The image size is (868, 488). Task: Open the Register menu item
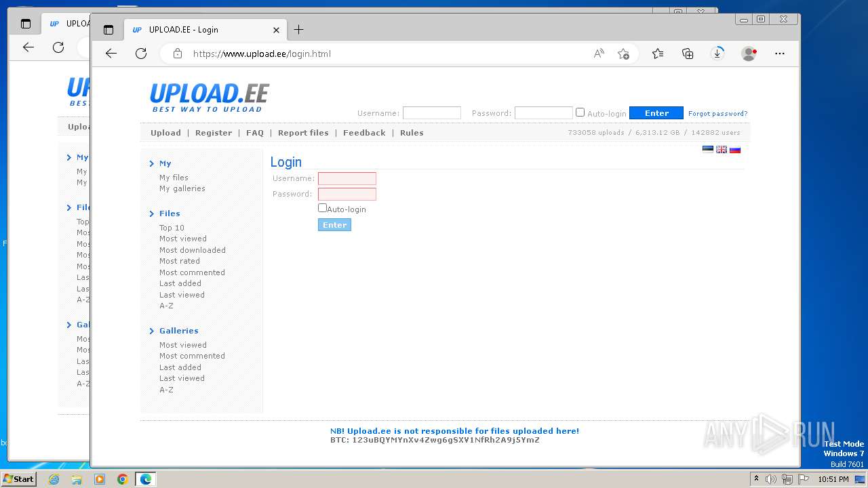tap(214, 133)
